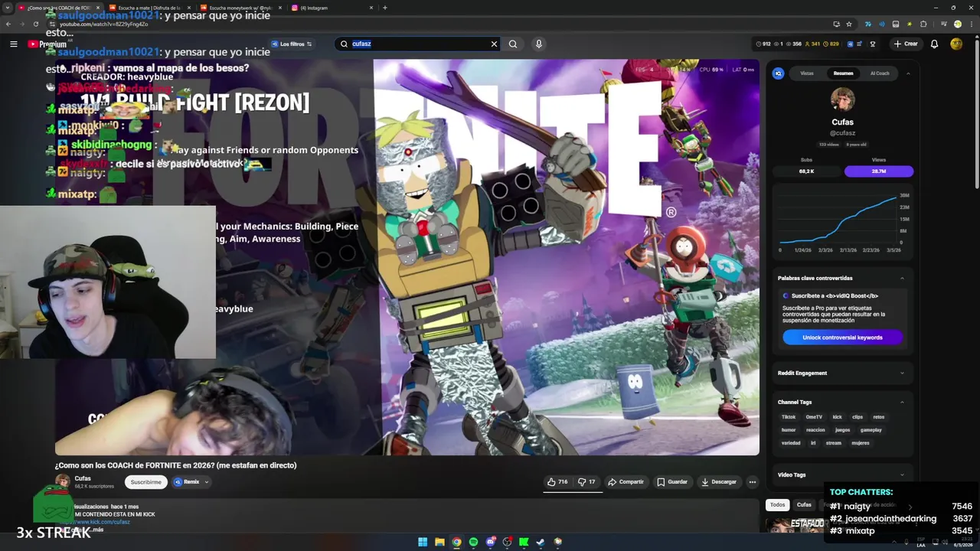Open the browser tab search dropdown
This screenshot has height=551, width=980.
tap(8, 8)
